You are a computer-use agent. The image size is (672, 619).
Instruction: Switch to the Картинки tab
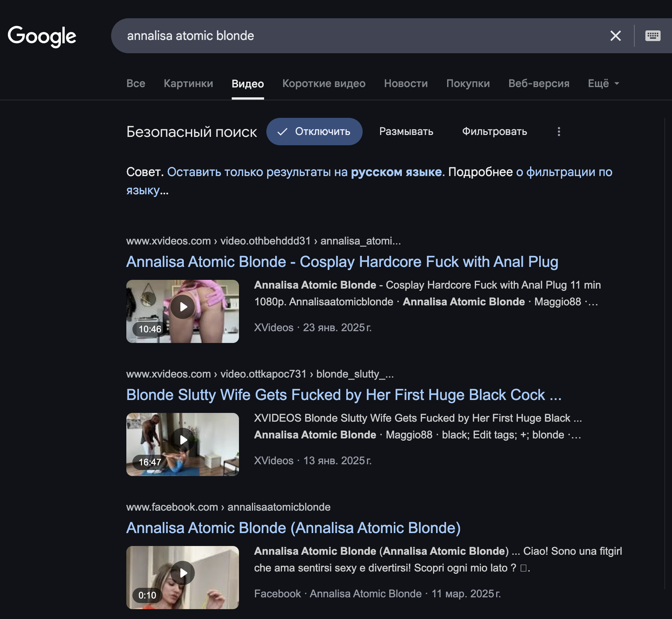click(188, 83)
